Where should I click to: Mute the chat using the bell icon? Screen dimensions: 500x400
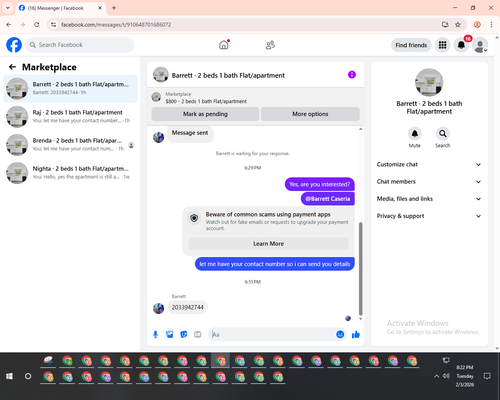[415, 134]
